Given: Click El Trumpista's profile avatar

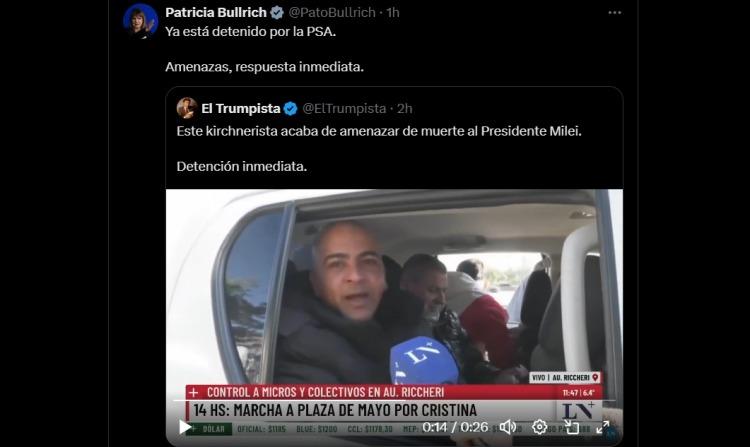Looking at the screenshot, I should 187,108.
